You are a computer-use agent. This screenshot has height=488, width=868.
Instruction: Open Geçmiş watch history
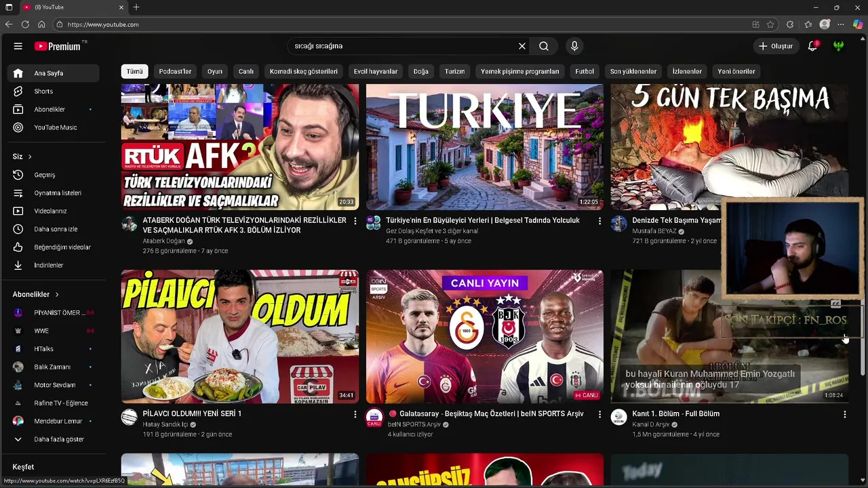54,175
